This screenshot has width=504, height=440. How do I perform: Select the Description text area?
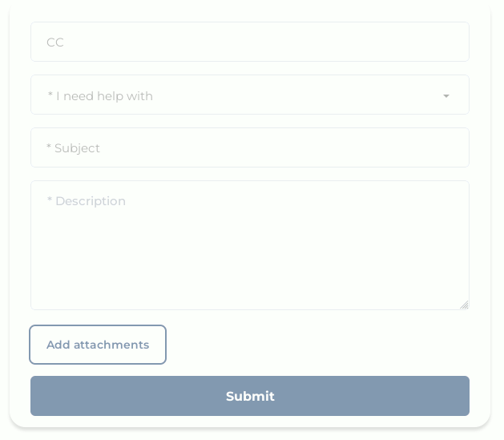[x=249, y=245]
